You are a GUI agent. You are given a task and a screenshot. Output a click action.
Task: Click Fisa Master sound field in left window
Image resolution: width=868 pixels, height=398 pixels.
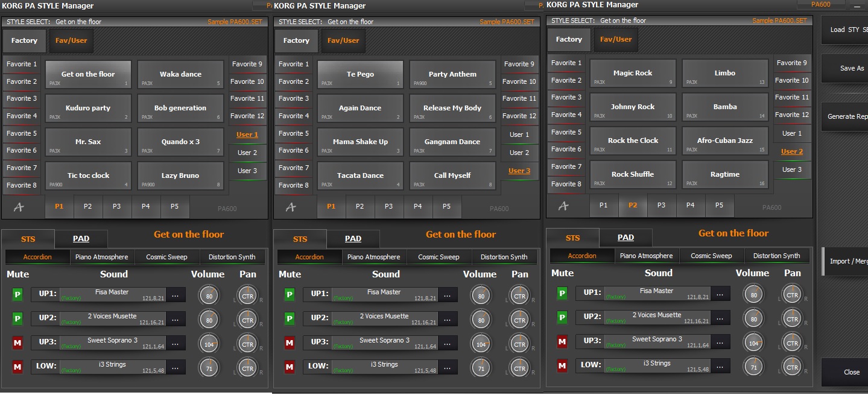coord(113,295)
